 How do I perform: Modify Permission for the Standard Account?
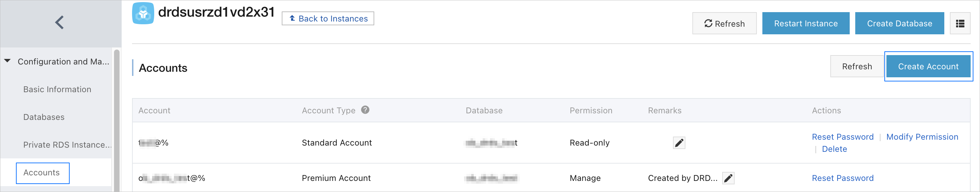922,137
